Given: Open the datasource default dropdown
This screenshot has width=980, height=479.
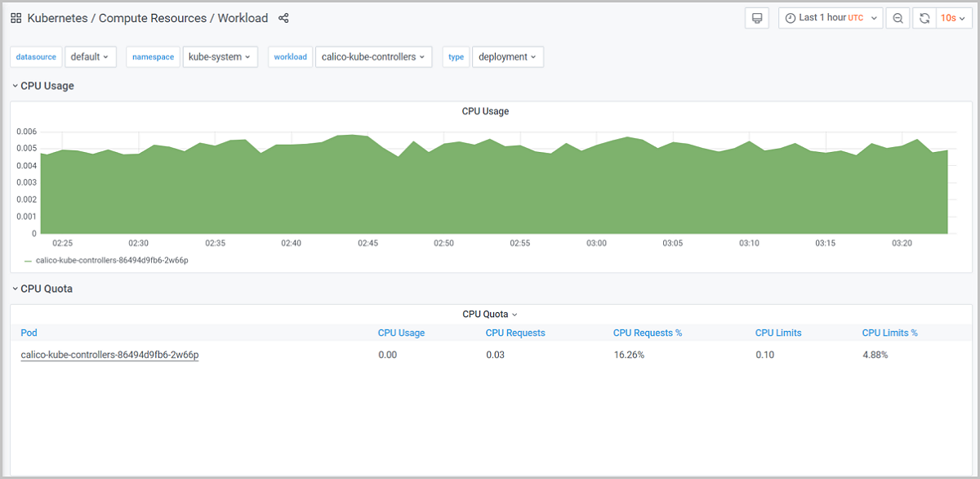Looking at the screenshot, I should 90,56.
